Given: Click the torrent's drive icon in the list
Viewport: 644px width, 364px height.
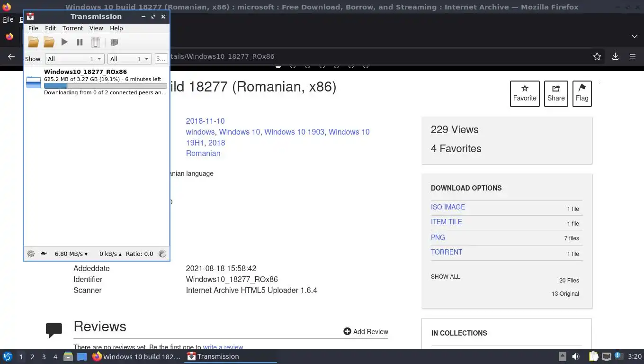Looking at the screenshot, I should (34, 82).
